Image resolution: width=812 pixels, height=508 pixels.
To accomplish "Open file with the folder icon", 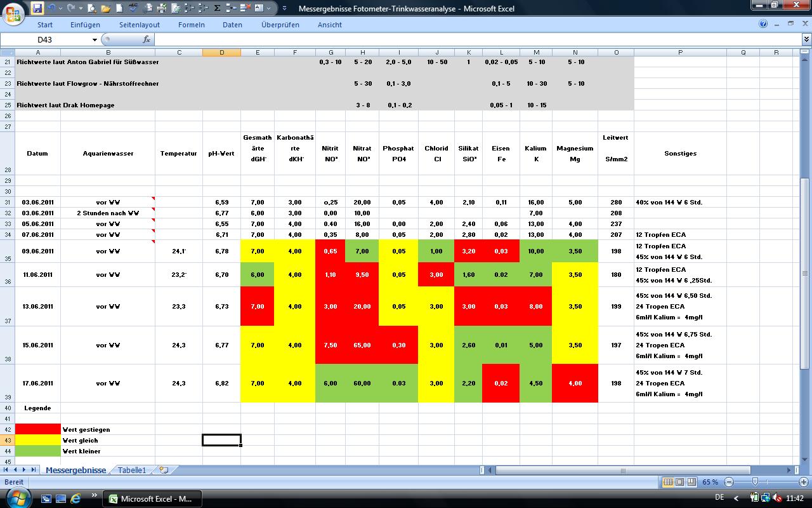I will pyautogui.click(x=105, y=8).
